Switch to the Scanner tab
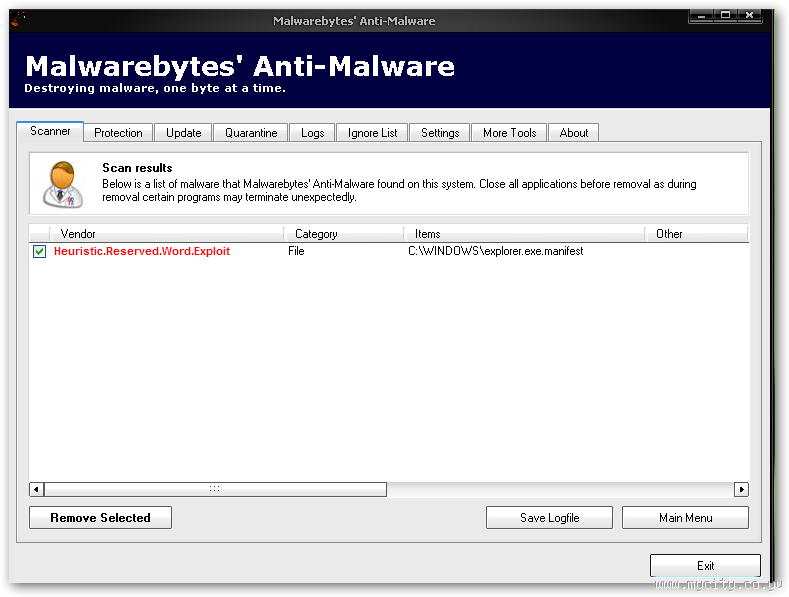The height and width of the screenshot is (597, 789). [x=50, y=131]
